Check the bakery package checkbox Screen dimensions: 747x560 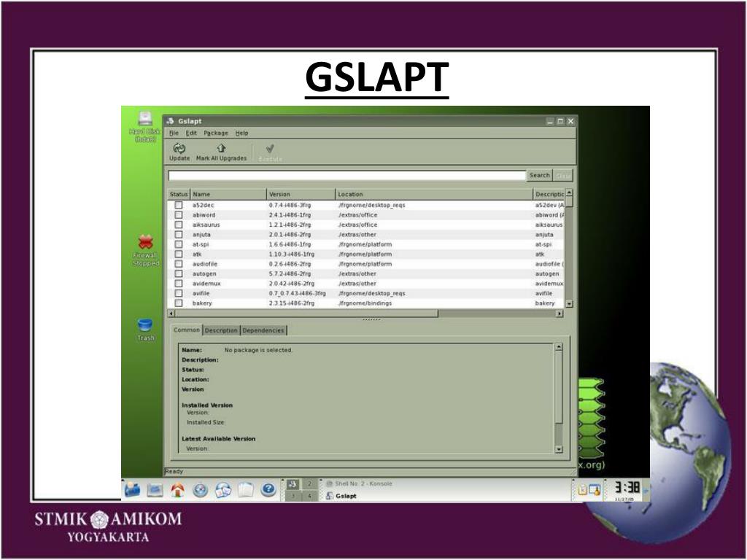179,303
